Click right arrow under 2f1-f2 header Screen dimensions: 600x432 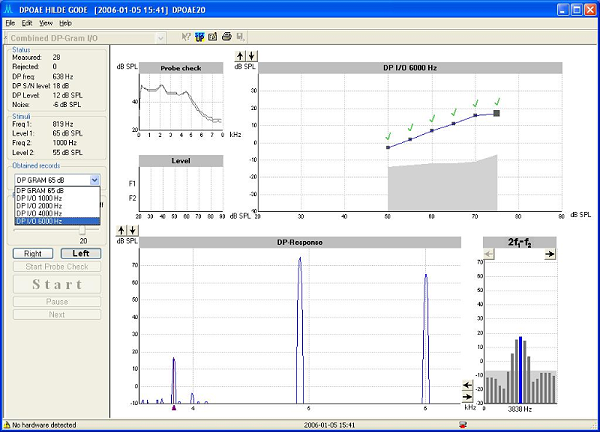[550, 255]
